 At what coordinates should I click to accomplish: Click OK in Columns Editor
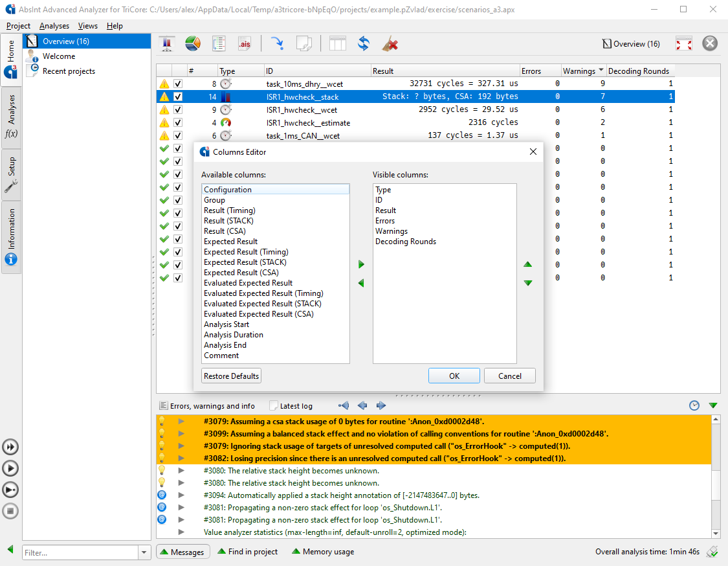tap(454, 376)
